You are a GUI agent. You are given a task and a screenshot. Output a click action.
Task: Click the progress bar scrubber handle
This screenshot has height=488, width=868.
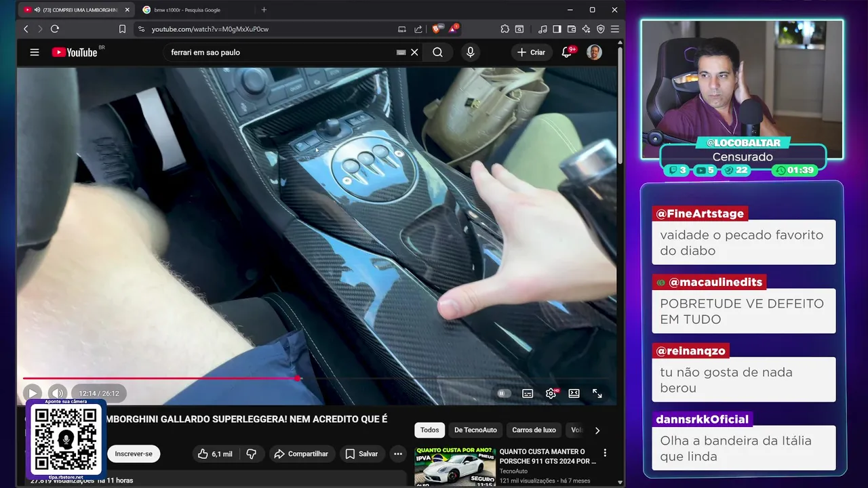pos(298,378)
